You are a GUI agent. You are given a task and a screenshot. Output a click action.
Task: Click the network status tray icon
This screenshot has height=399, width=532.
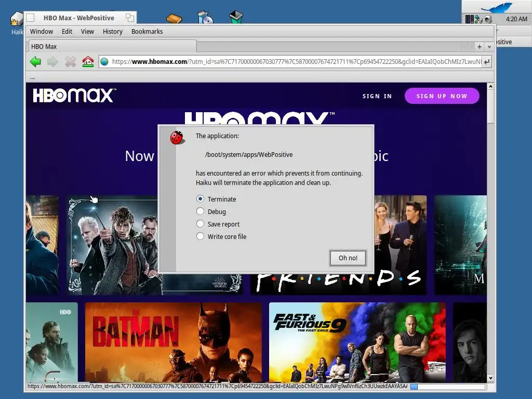point(478,19)
